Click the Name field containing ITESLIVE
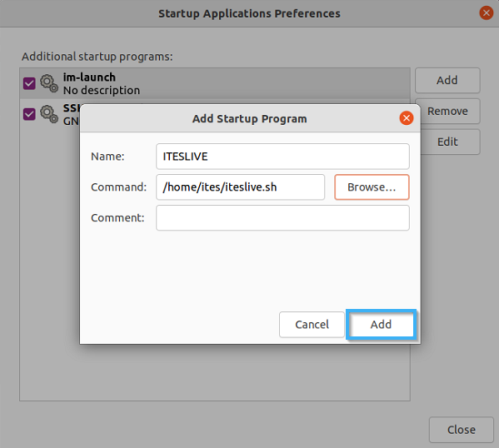 point(282,157)
